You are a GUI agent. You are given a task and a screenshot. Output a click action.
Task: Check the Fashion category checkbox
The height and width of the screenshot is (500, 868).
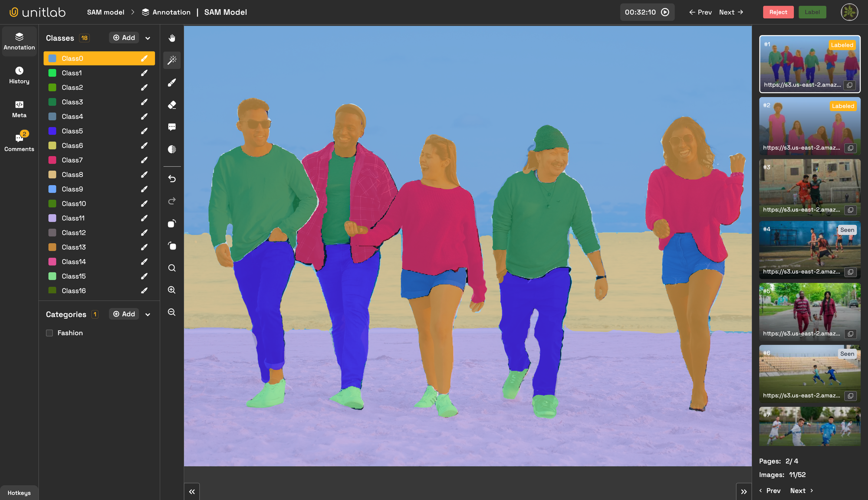[x=49, y=333]
